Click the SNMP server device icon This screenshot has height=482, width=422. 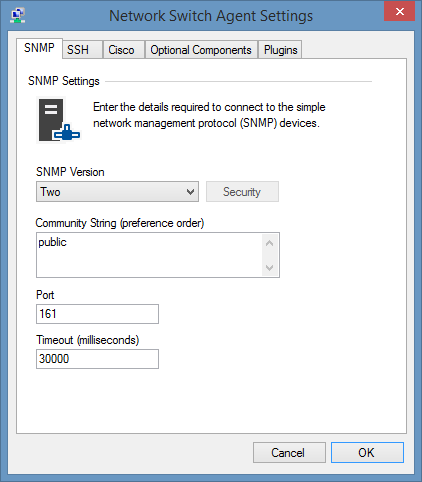pos(59,120)
